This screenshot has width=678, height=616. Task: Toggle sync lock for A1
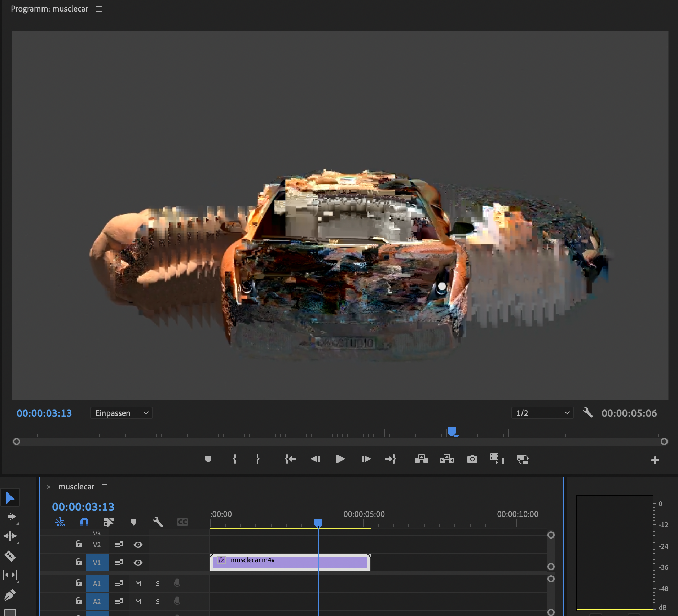pyautogui.click(x=119, y=583)
